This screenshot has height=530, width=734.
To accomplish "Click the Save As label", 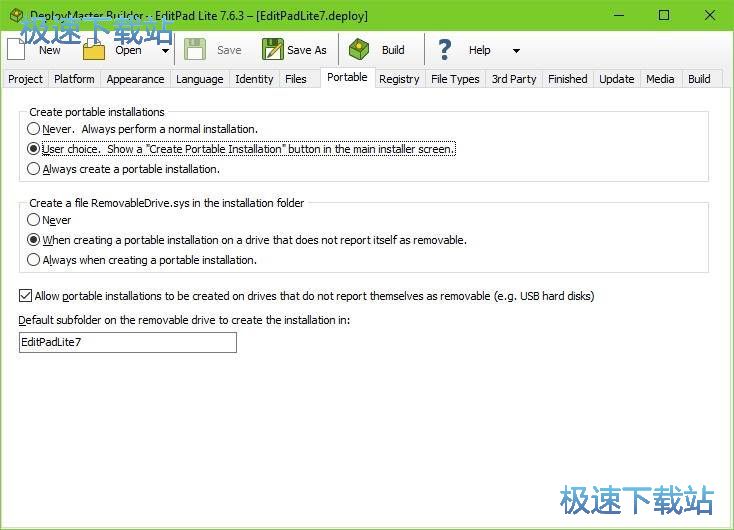I will (x=307, y=50).
